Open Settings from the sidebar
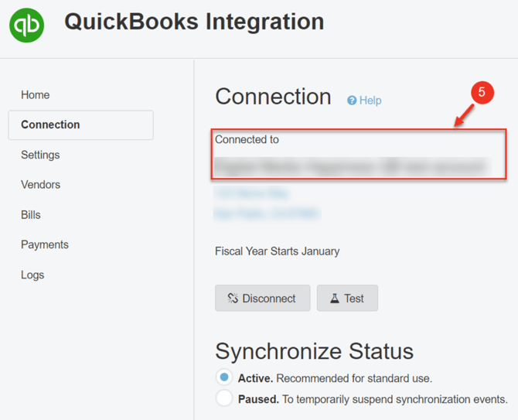518x420 pixels. pyautogui.click(x=40, y=155)
